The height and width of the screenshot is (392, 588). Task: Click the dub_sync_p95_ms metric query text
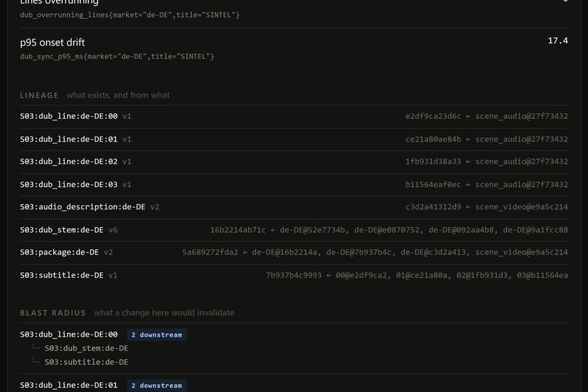[x=117, y=56]
